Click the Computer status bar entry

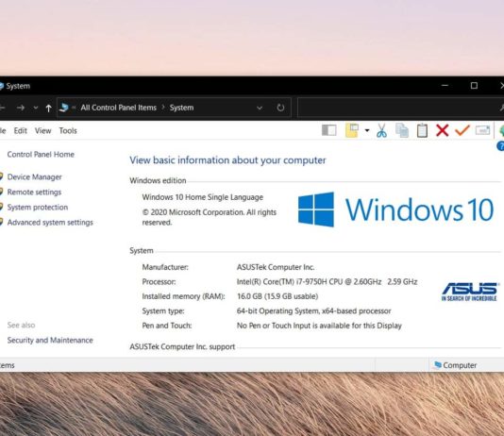point(456,365)
